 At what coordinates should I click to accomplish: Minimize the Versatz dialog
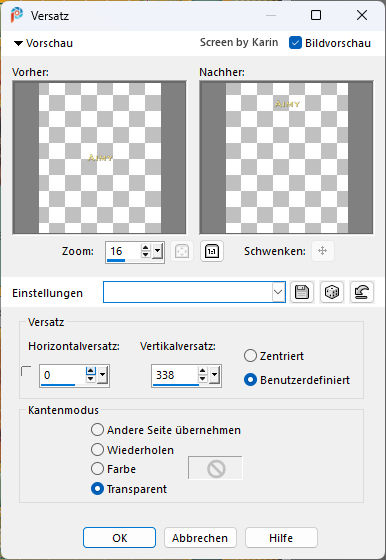tap(271, 15)
